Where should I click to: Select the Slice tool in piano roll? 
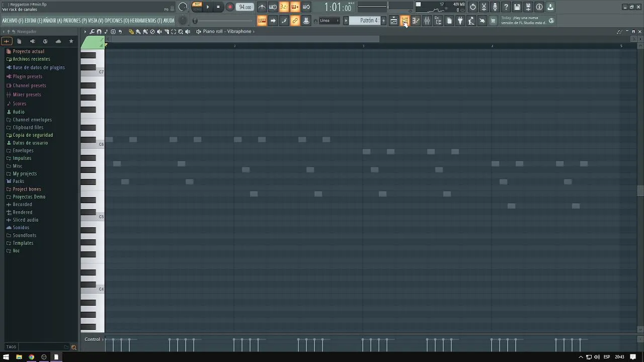pyautogui.click(x=167, y=32)
